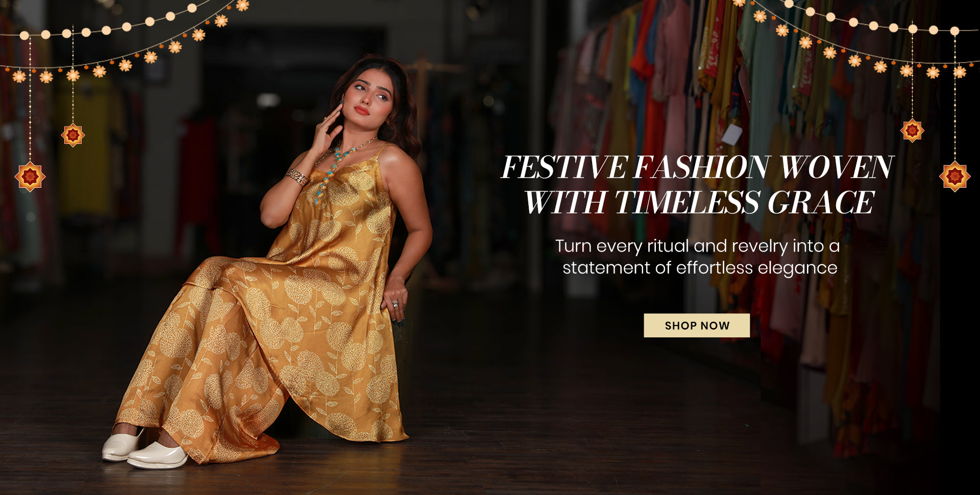Click the 'statement of effortless elegance' line

tap(700, 267)
